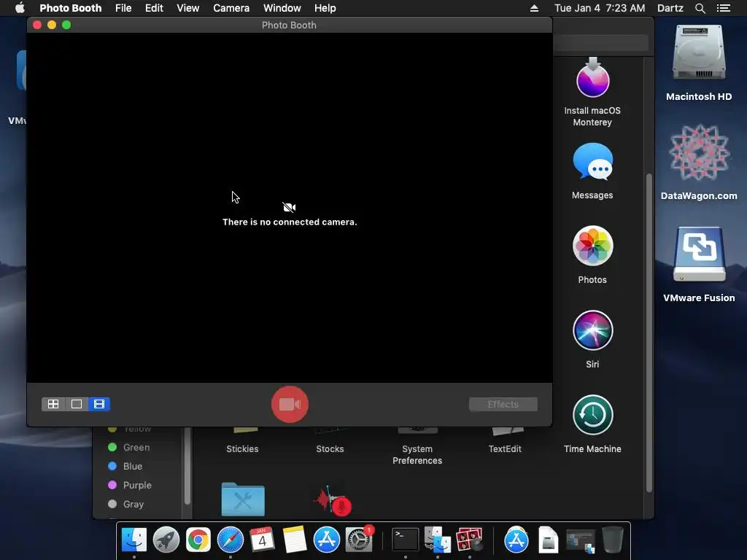This screenshot has width=747, height=560.
Task: Launch Google Chrome from the Dock
Action: click(x=198, y=540)
